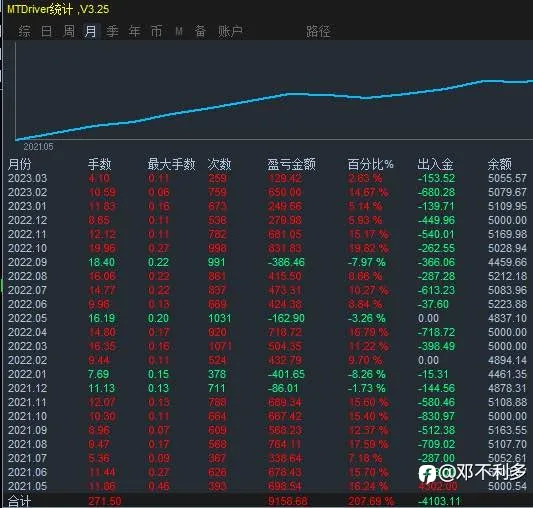
Task: Click the -830.97 withdrawal cell
Action: (x=436, y=416)
